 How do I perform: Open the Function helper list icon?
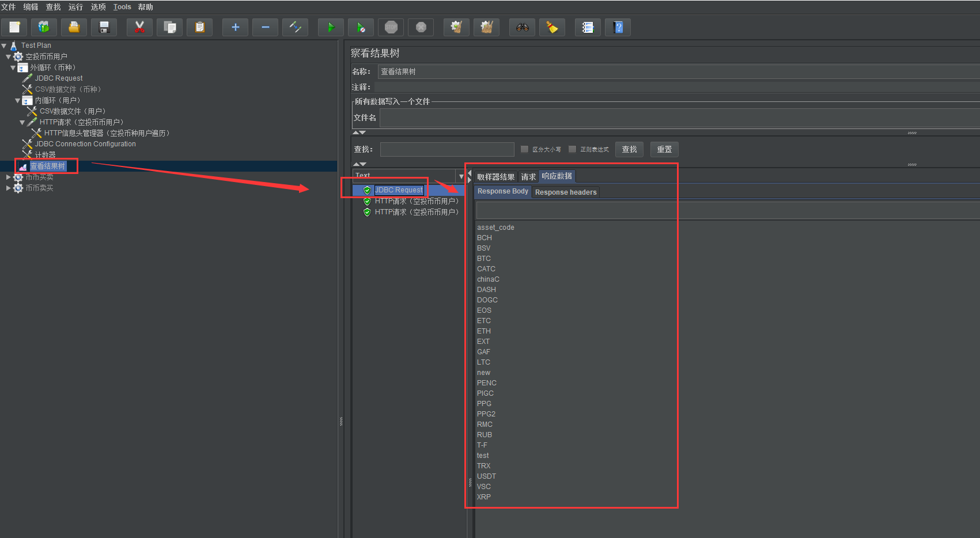[588, 27]
